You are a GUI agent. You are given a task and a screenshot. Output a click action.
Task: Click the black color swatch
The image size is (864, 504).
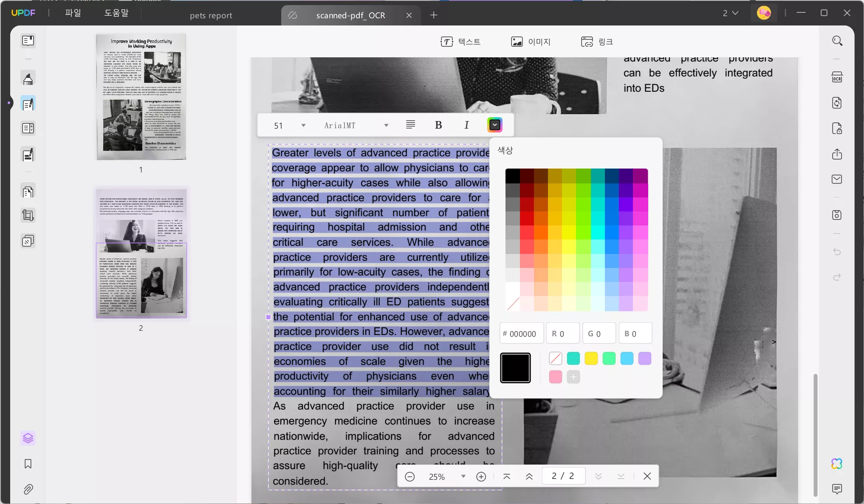[x=515, y=366]
